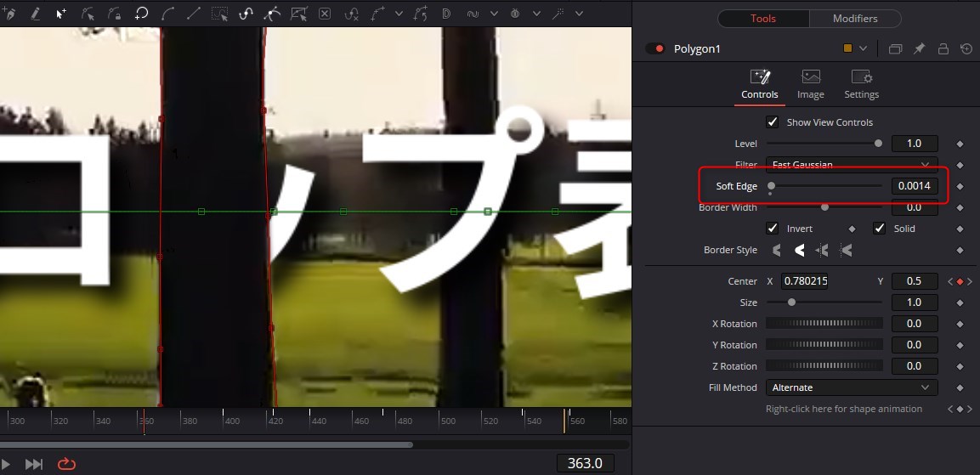Viewport: 980px width, 475px height.
Task: Lock the Polygon1 node
Action: click(x=943, y=48)
